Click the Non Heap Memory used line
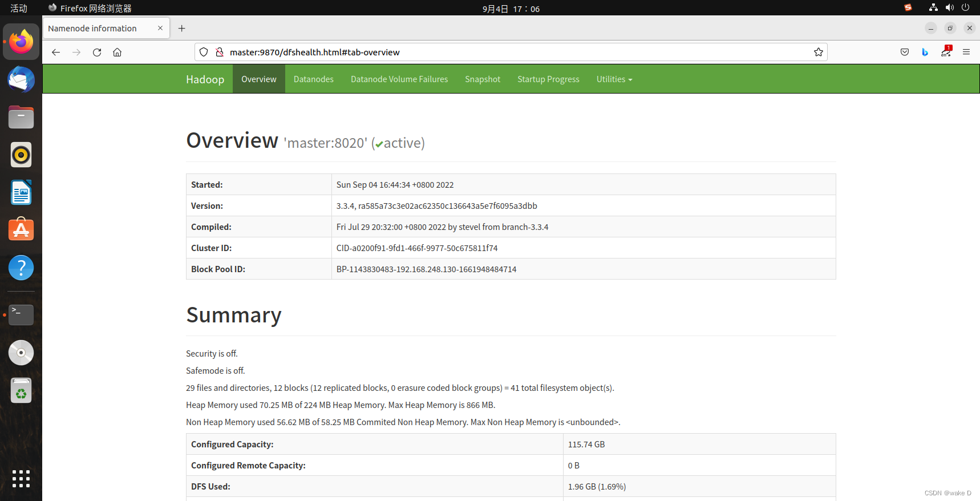The height and width of the screenshot is (501, 980). tap(403, 422)
